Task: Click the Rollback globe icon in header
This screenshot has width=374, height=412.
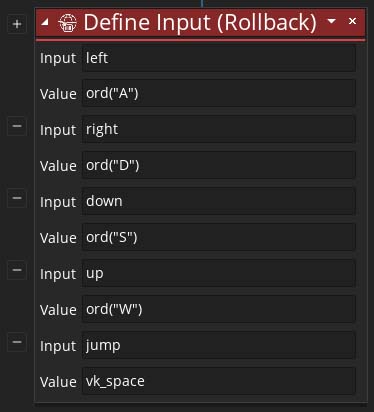Action: click(68, 23)
